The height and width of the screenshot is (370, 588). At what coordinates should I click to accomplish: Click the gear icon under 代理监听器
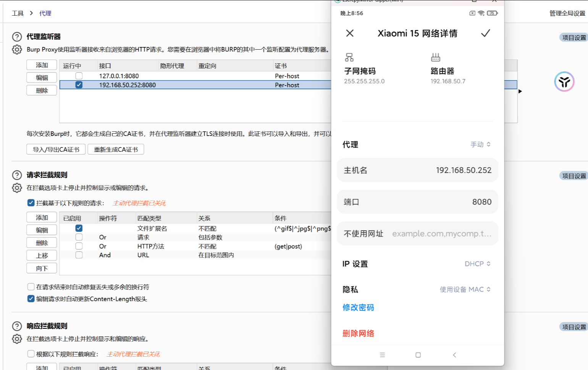[x=17, y=50]
